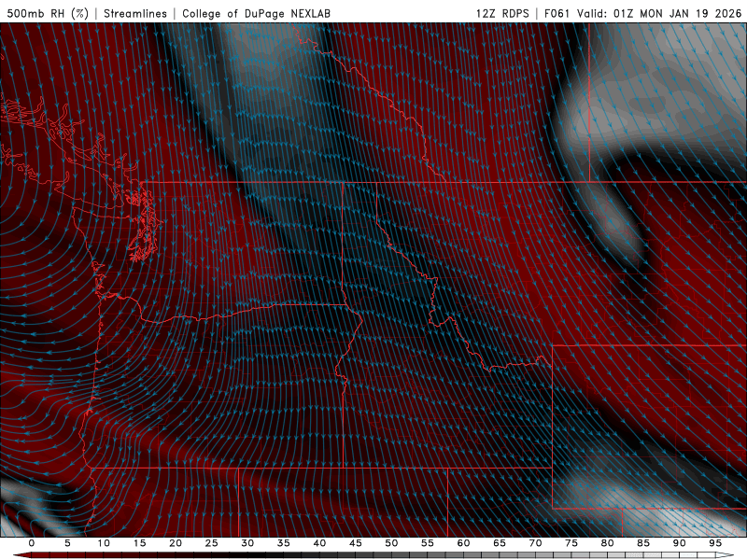This screenshot has width=747, height=560.
Task: Click the colorbar label '50'
Action: tap(391, 543)
